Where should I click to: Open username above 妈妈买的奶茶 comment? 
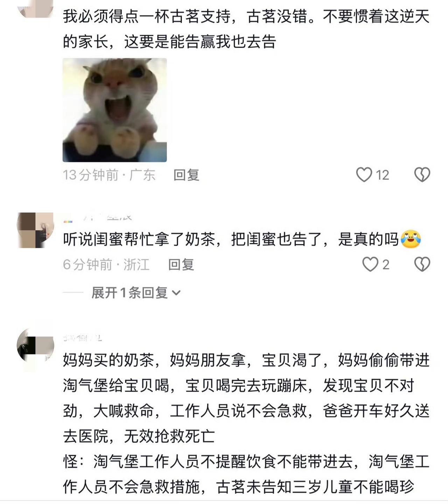[x=83, y=338]
